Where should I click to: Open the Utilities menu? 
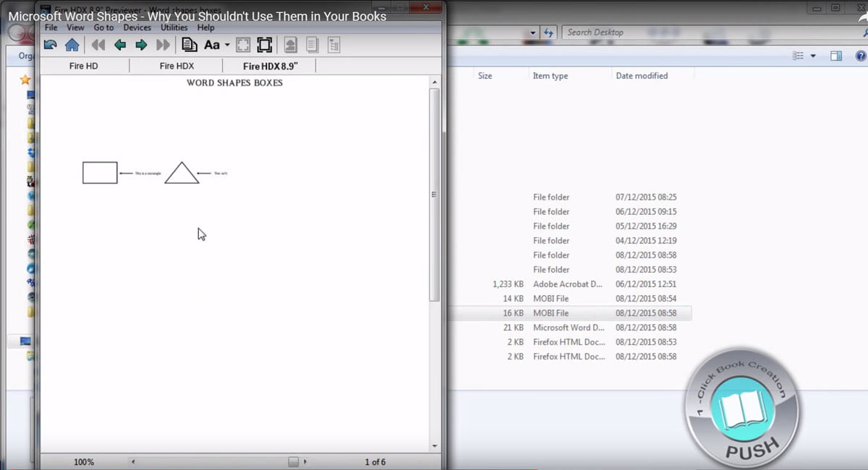pos(174,27)
